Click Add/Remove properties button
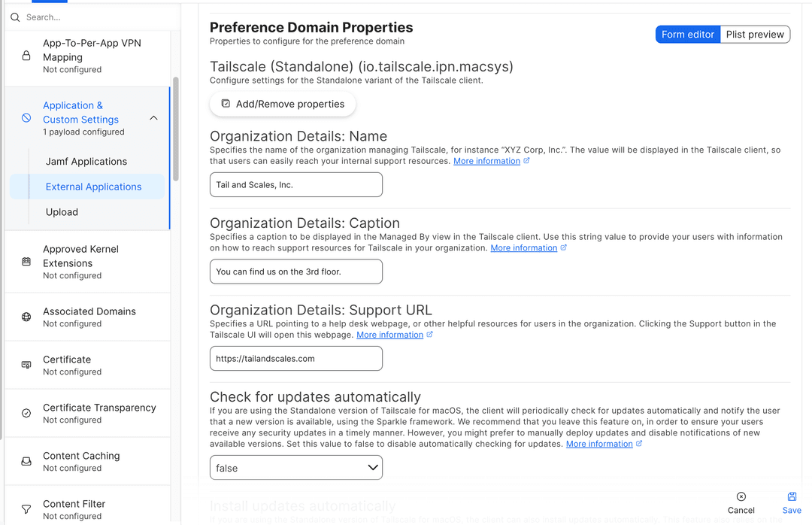Viewport: 812px width, 525px height. (283, 105)
